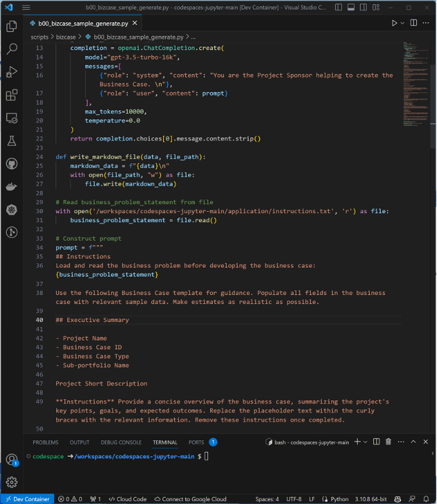Maximize panel size with chevron up
This screenshot has width=437, height=504.
[x=413, y=442]
